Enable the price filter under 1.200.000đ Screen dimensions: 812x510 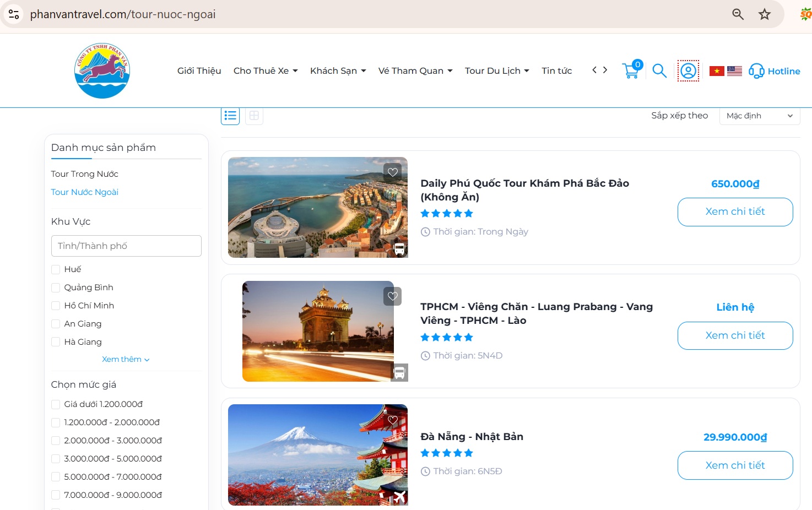56,404
